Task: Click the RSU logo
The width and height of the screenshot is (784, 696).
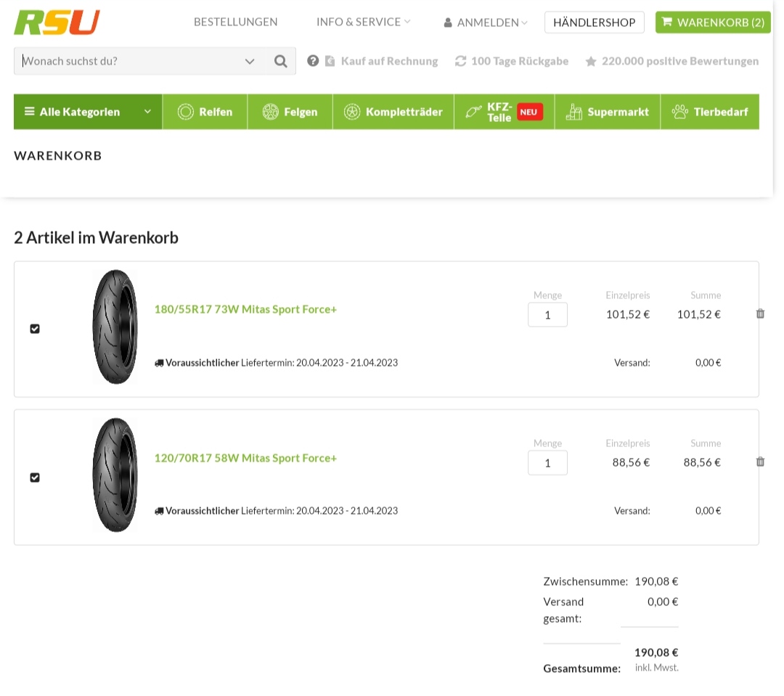Action: point(57,22)
